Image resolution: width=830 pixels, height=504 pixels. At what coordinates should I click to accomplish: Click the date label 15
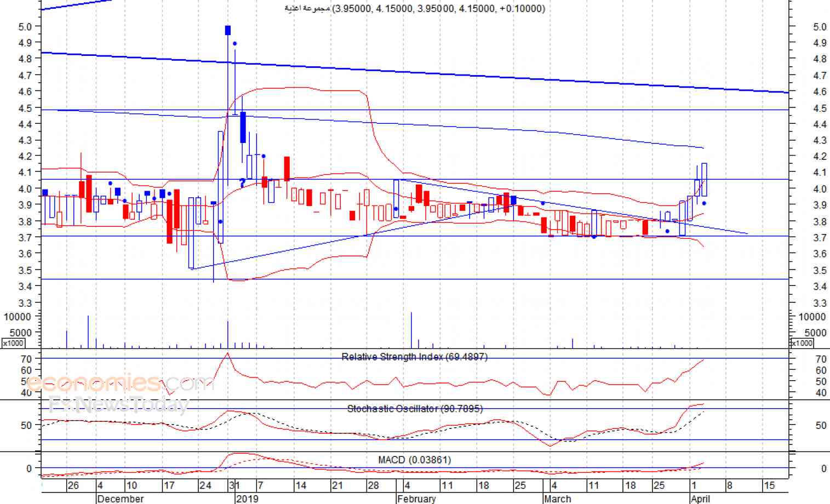[769, 485]
